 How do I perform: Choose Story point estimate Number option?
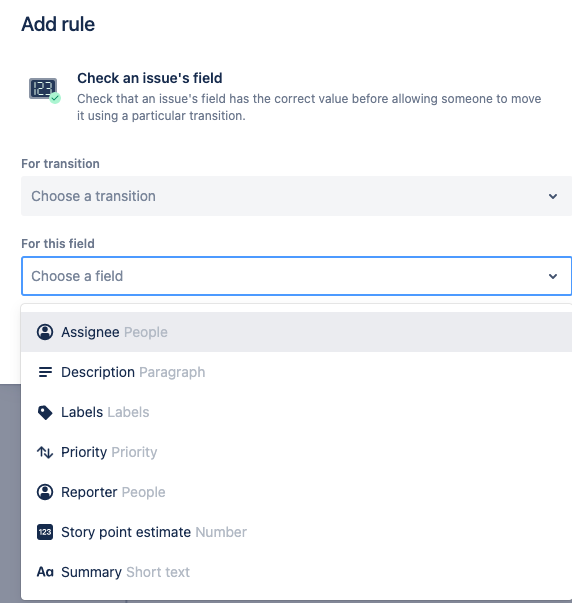click(296, 532)
